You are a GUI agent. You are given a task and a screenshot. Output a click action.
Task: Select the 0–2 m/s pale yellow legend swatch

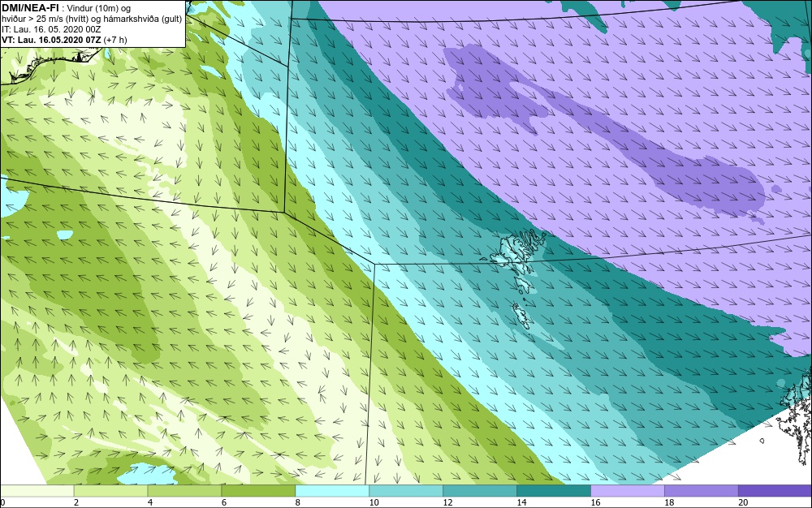pyautogui.click(x=37, y=490)
